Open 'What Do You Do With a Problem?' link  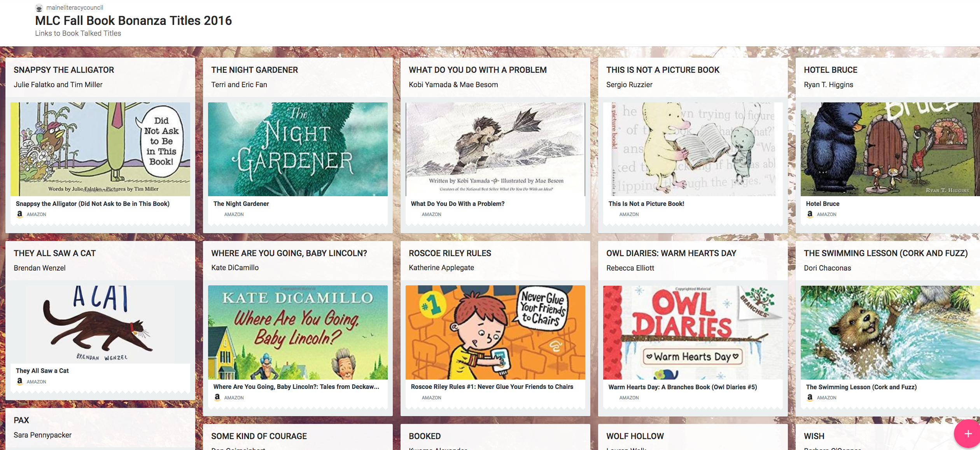[458, 204]
